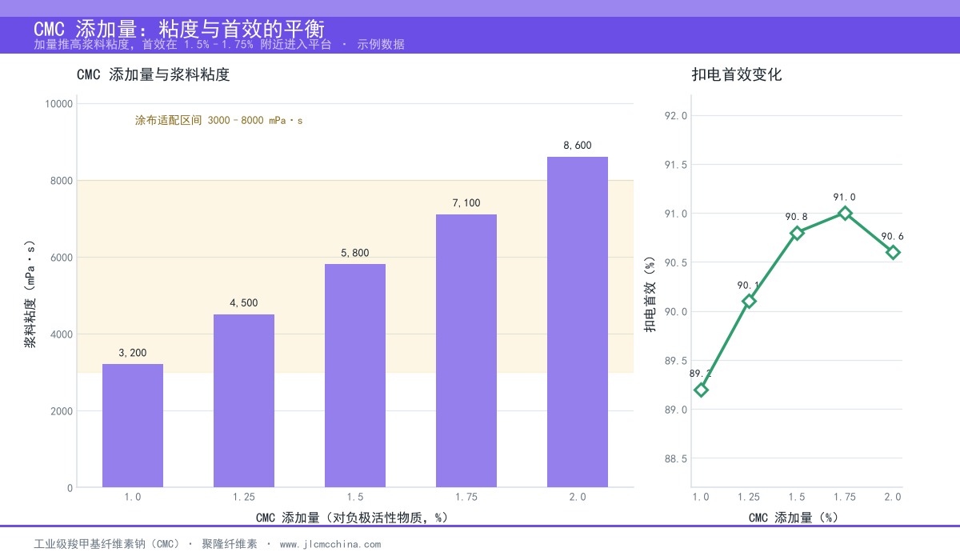Click the subtitle mentioning 示例数据

coord(219,45)
